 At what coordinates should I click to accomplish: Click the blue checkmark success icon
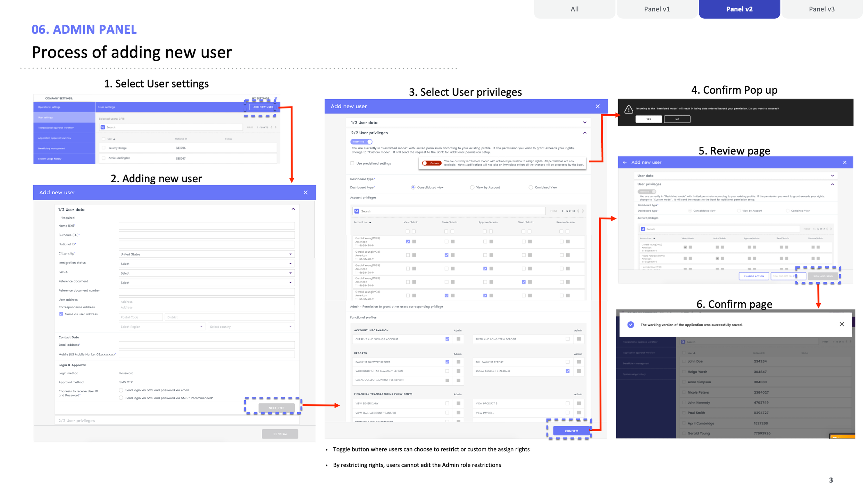click(631, 325)
